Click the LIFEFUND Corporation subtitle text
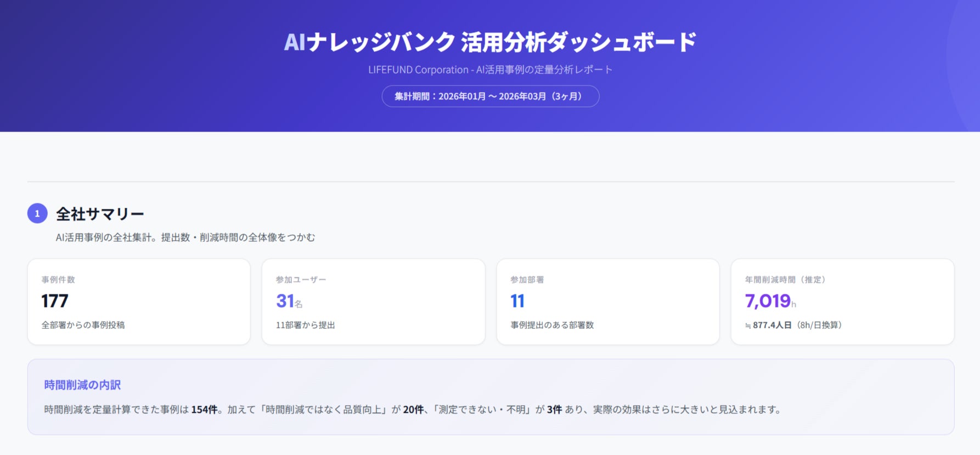Image resolution: width=980 pixels, height=455 pixels. [490, 70]
